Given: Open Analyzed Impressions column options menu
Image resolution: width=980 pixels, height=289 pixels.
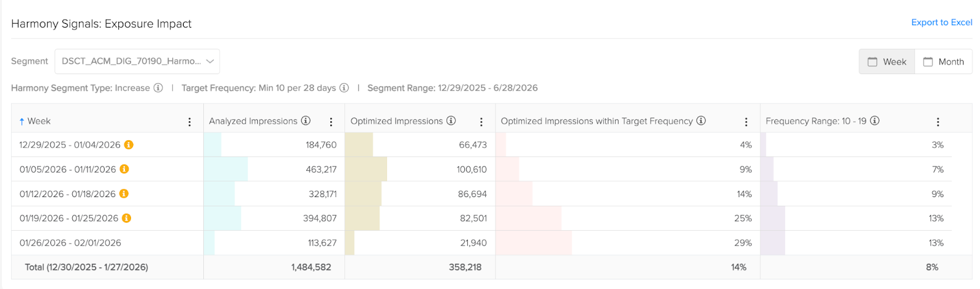Looking at the screenshot, I should pos(331,122).
